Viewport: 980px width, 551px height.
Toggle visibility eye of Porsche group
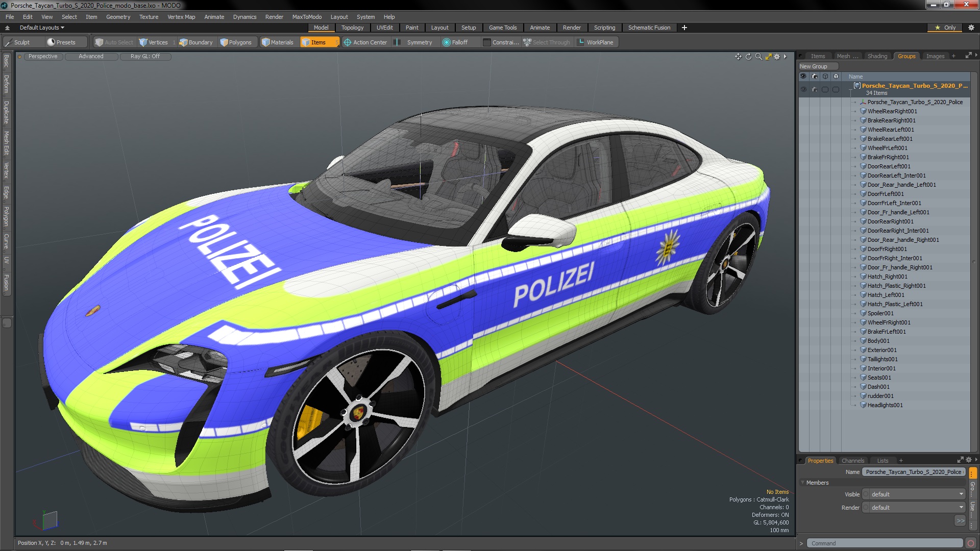803,89
